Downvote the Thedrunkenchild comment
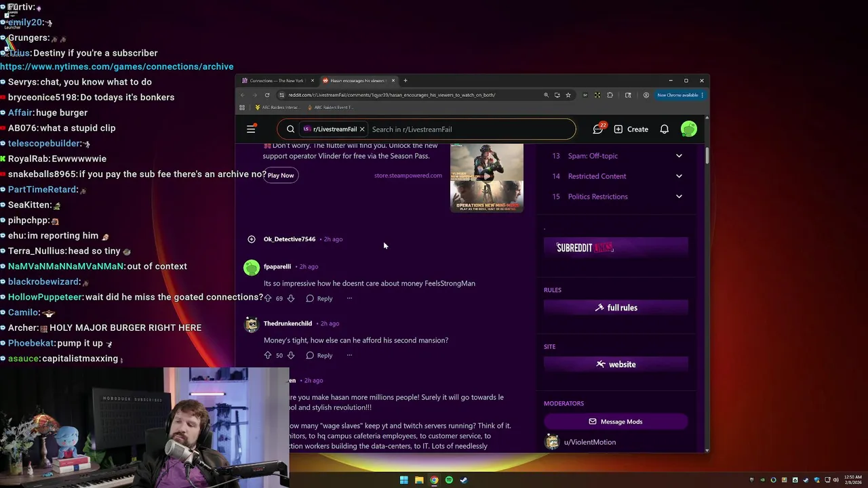This screenshot has width=868, height=488. pos(291,355)
